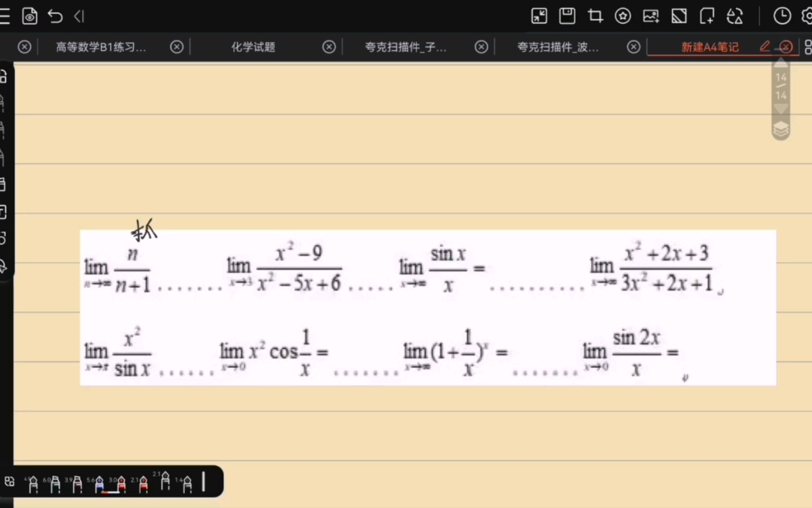Save the note with the floppy icon
812x508 pixels.
[567, 16]
